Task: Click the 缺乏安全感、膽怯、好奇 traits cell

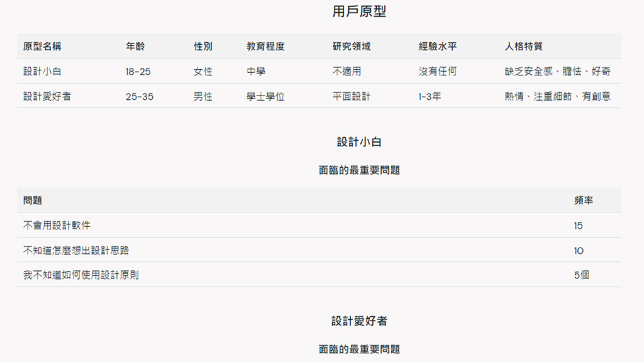Action: (557, 72)
